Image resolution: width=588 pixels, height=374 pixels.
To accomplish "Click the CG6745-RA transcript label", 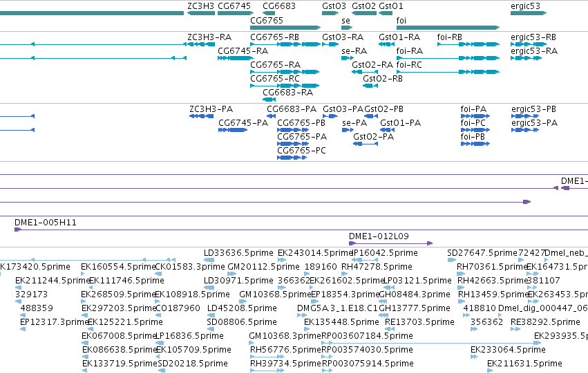I will 243,51.
